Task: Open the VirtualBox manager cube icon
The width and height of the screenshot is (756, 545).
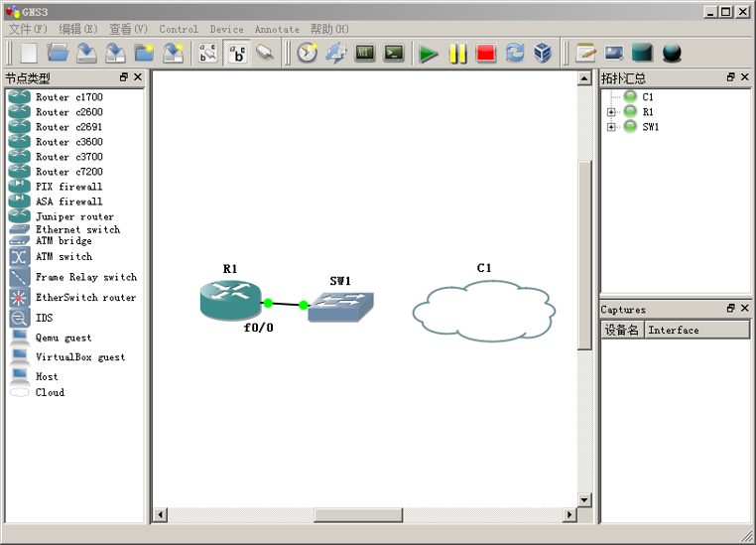Action: [x=543, y=53]
